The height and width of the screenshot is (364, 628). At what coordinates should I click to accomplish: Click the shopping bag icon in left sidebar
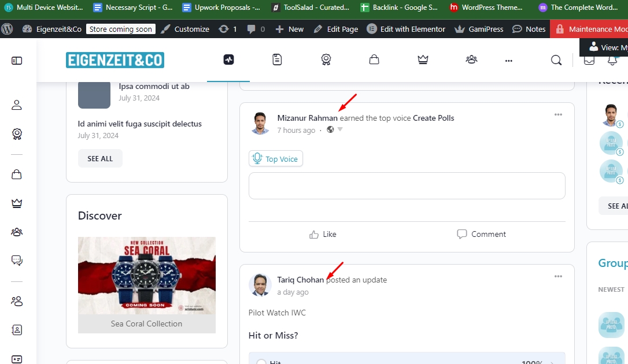17,174
